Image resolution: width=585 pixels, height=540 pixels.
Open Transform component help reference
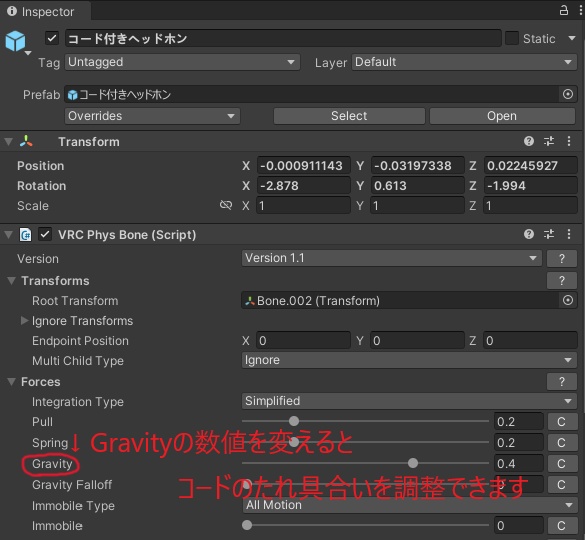tap(529, 141)
